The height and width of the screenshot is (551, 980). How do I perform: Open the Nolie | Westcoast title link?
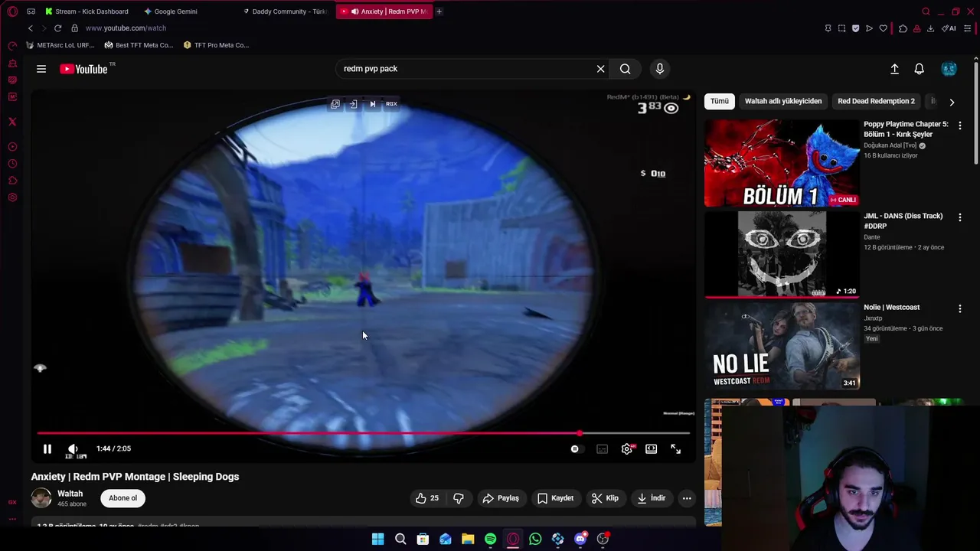891,308
